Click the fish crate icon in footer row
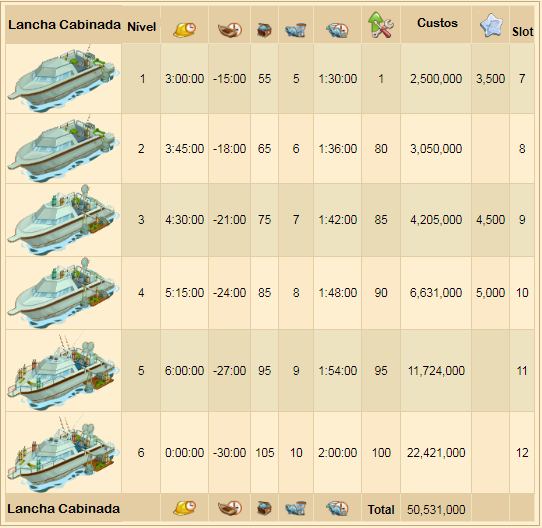 click(264, 508)
